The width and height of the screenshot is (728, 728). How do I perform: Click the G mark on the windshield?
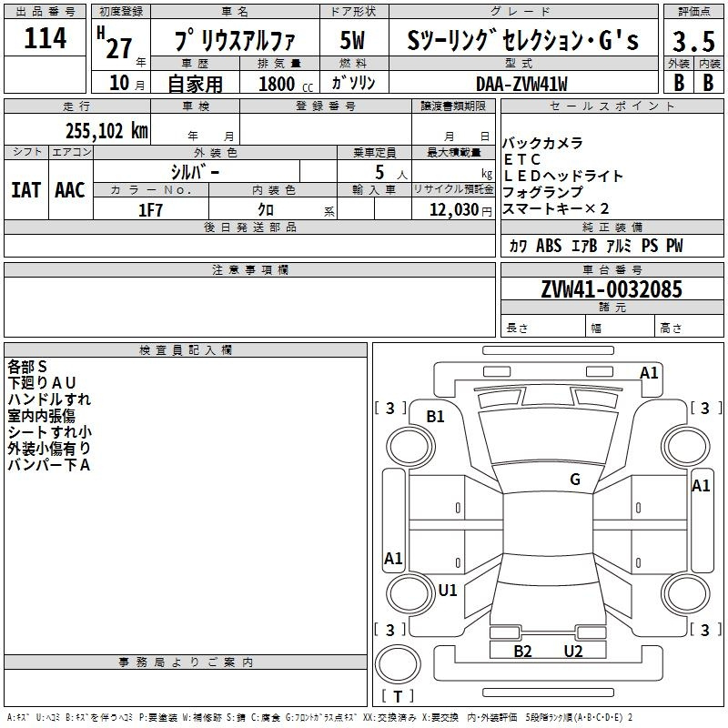point(575,480)
